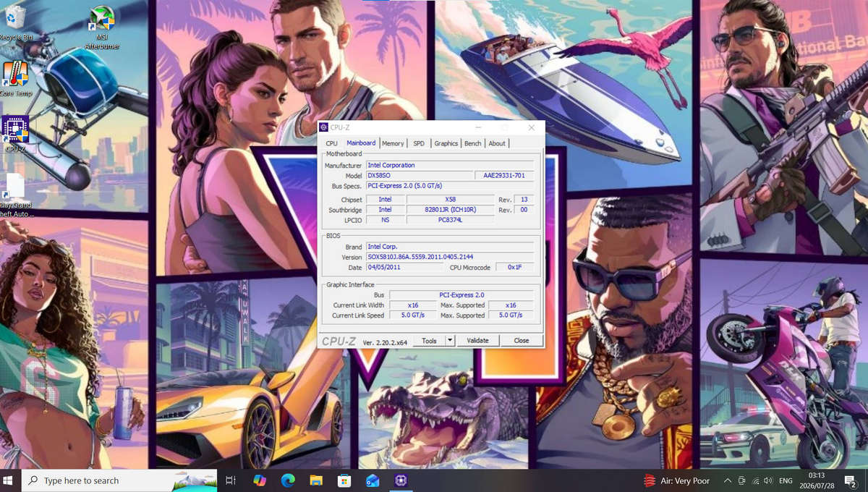Open the About tab
Screen dimensions: 868x492
(497, 143)
